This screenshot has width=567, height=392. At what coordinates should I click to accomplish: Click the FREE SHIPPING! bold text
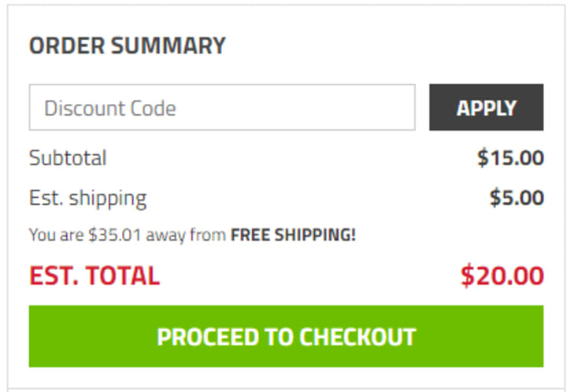pyautogui.click(x=293, y=235)
